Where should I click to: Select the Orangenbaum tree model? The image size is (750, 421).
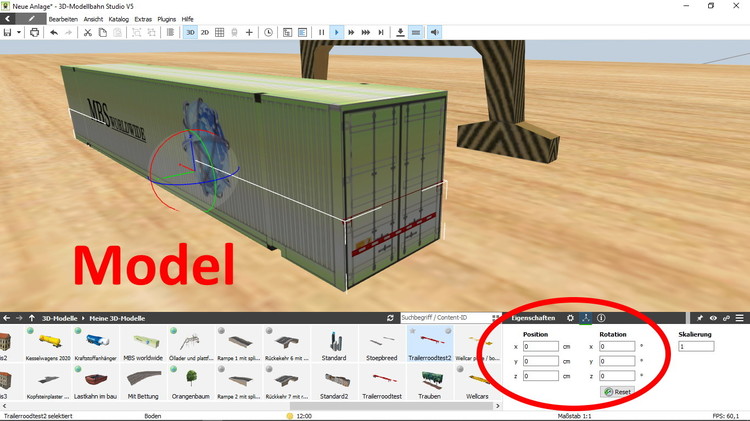[x=191, y=382]
